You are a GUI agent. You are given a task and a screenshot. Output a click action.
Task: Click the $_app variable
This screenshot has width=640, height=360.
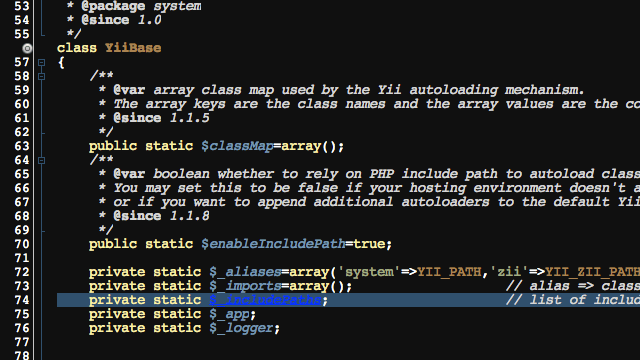click(x=229, y=314)
